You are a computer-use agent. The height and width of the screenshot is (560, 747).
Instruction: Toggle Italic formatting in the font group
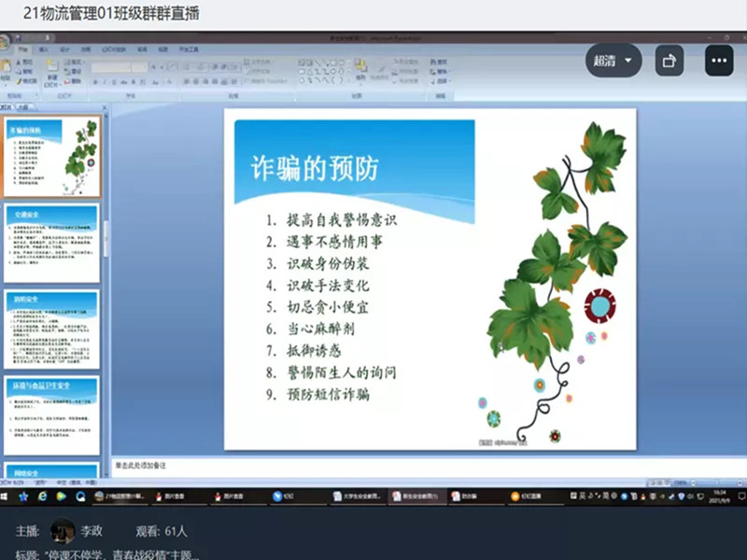click(x=104, y=81)
